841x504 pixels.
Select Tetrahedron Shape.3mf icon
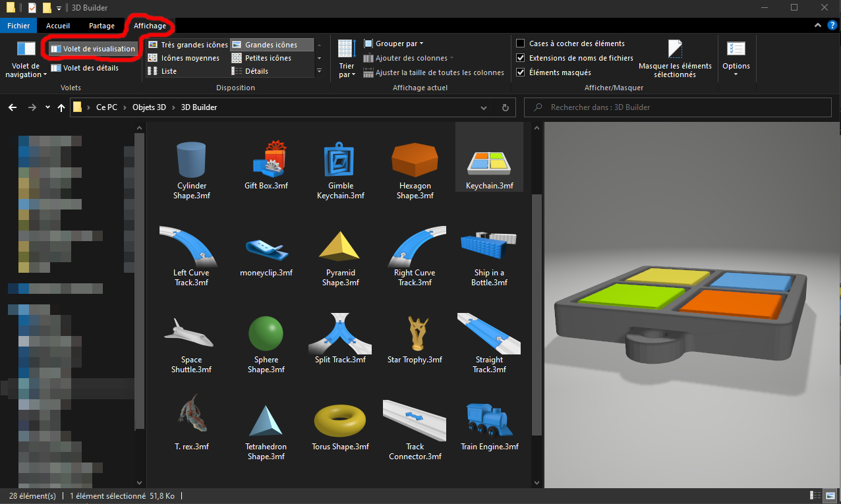tap(266, 422)
